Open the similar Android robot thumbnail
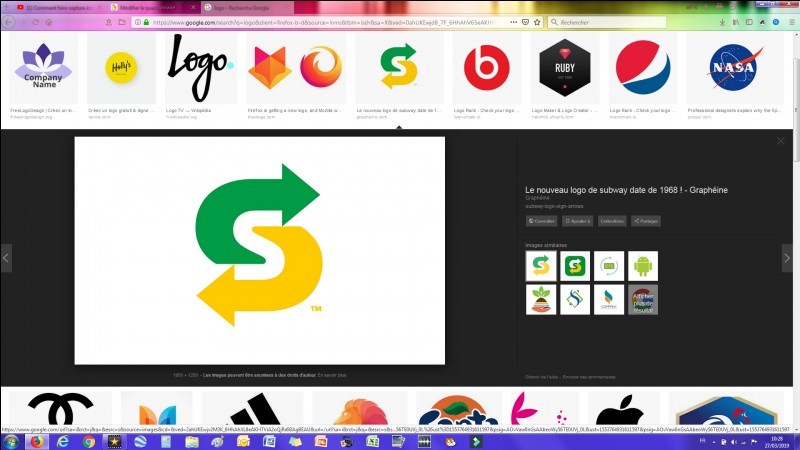Image resolution: width=800 pixels, height=450 pixels. [x=643, y=266]
